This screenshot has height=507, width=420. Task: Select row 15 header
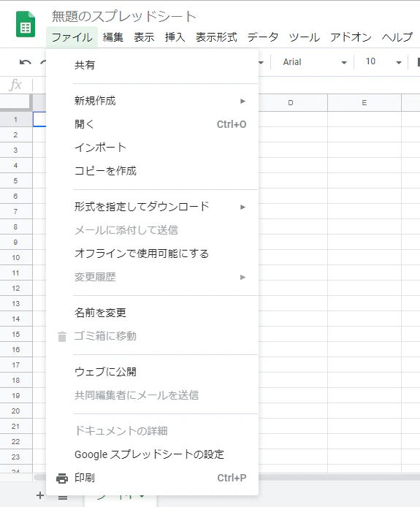16,335
